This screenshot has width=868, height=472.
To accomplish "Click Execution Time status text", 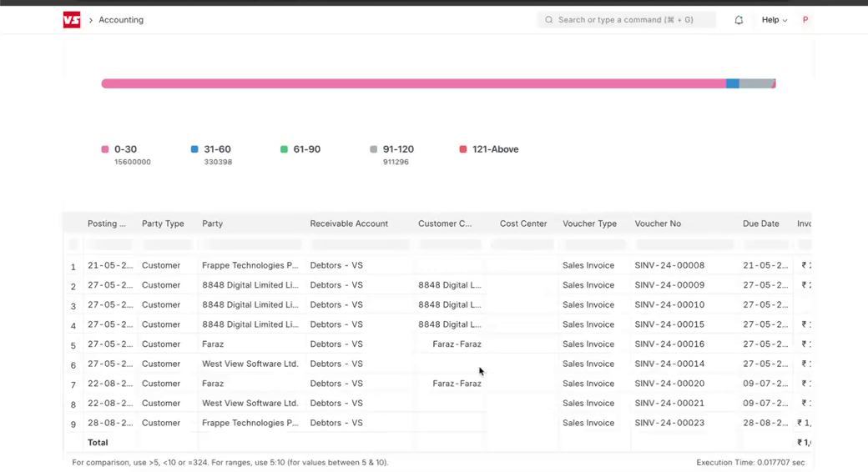I will (x=750, y=463).
